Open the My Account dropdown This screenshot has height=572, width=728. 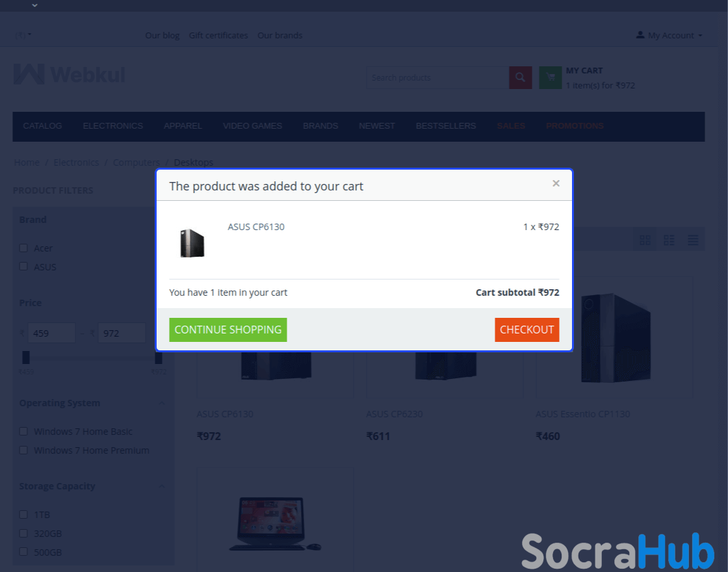click(x=669, y=35)
